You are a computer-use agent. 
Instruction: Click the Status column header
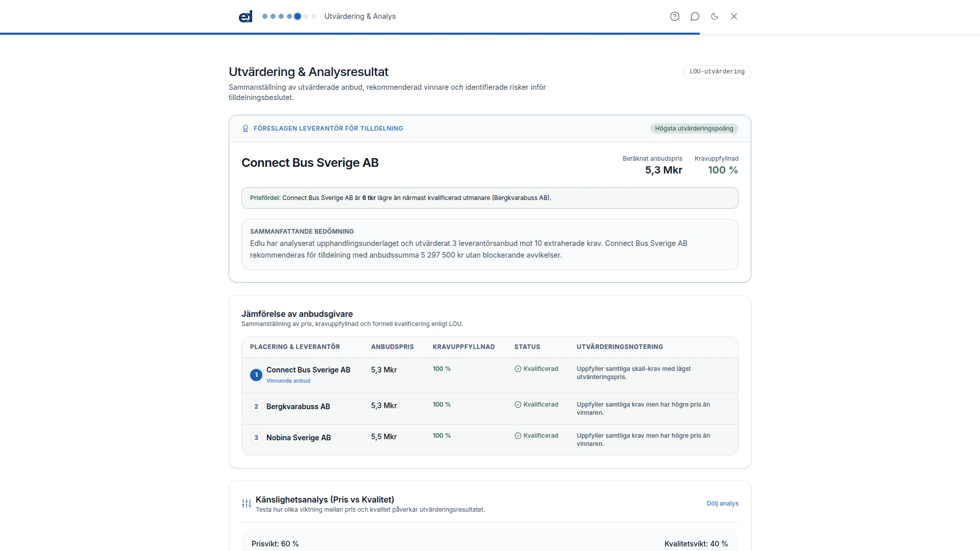(527, 347)
